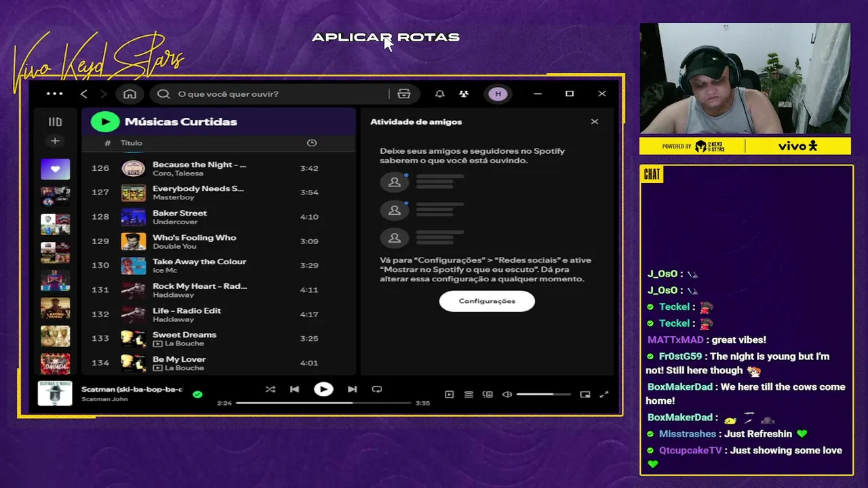This screenshot has height=488, width=868.
Task: Open Baker Street album cover thumbnail
Action: [134, 217]
